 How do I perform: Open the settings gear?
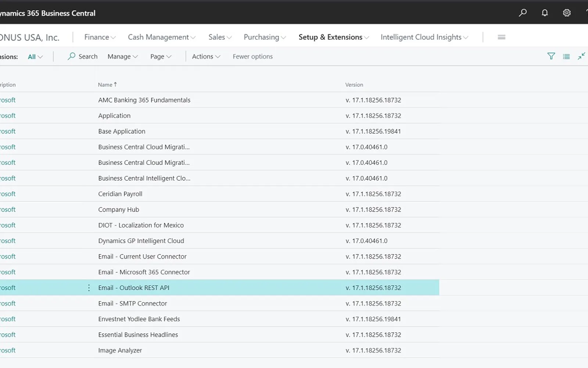click(x=567, y=13)
